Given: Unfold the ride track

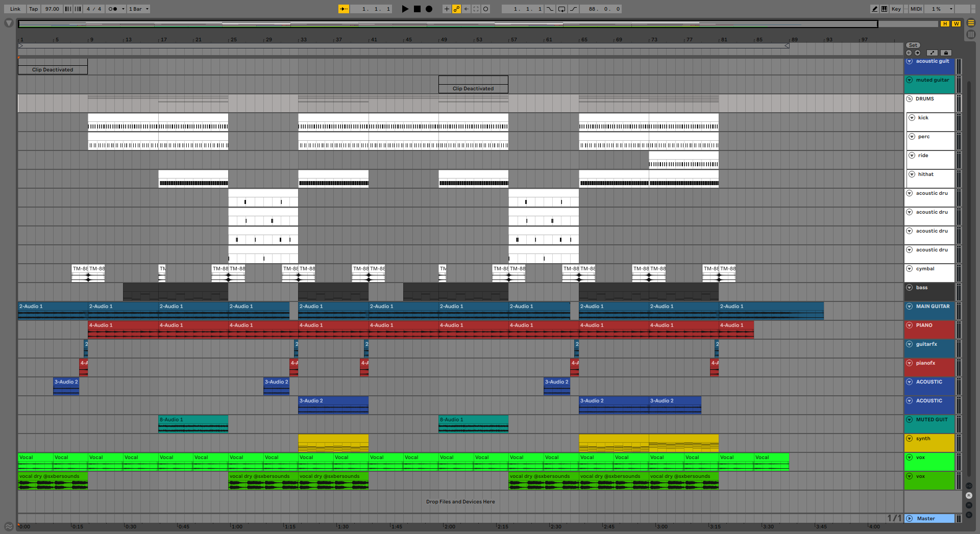Looking at the screenshot, I should tap(912, 156).
